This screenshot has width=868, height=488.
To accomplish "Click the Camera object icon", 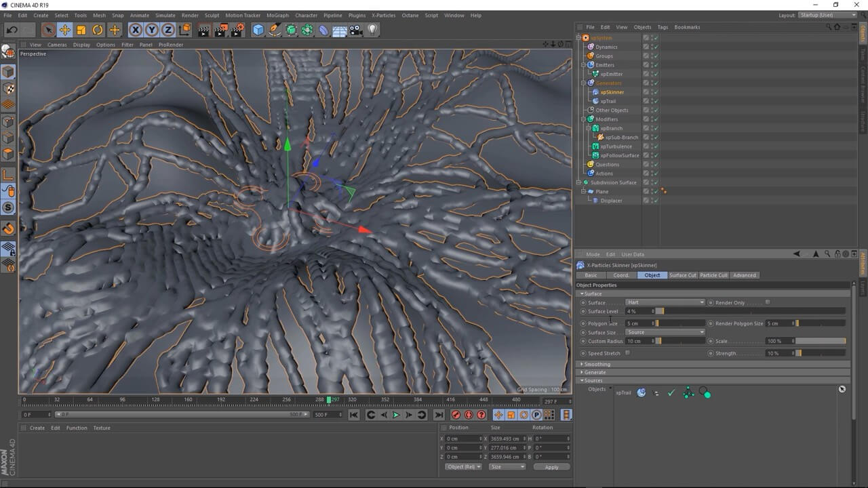I will [356, 30].
